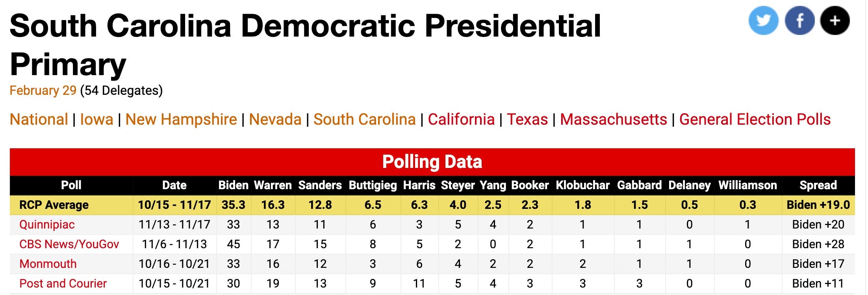Open the Quinnipiac poll

click(47, 225)
